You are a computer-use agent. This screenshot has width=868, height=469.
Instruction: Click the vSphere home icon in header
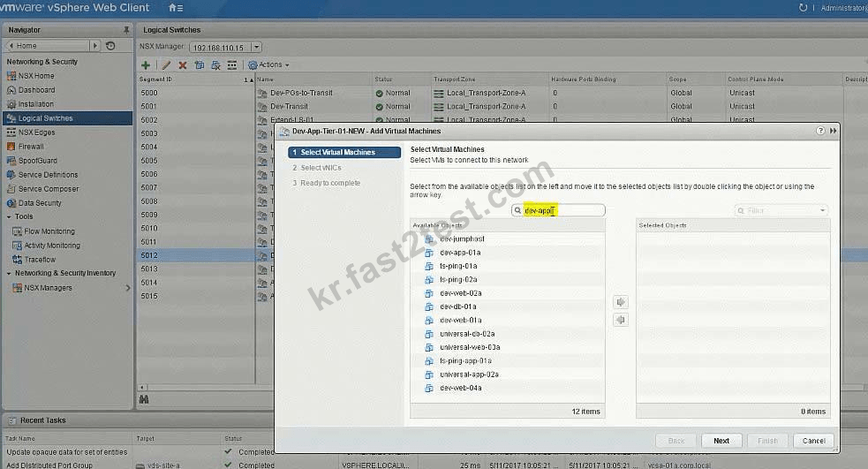tap(176, 8)
